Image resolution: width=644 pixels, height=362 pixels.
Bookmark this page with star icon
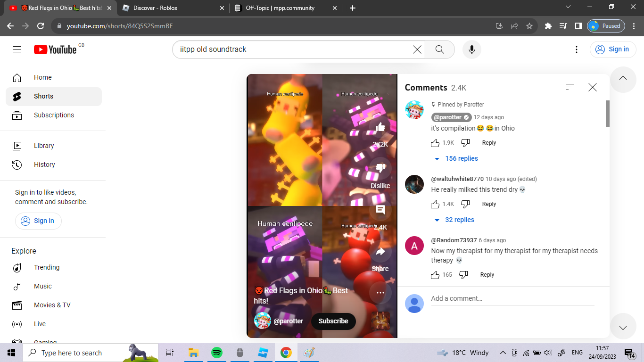529,26
